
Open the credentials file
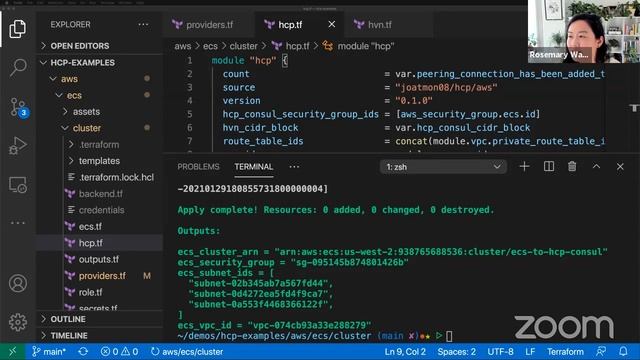click(x=100, y=210)
